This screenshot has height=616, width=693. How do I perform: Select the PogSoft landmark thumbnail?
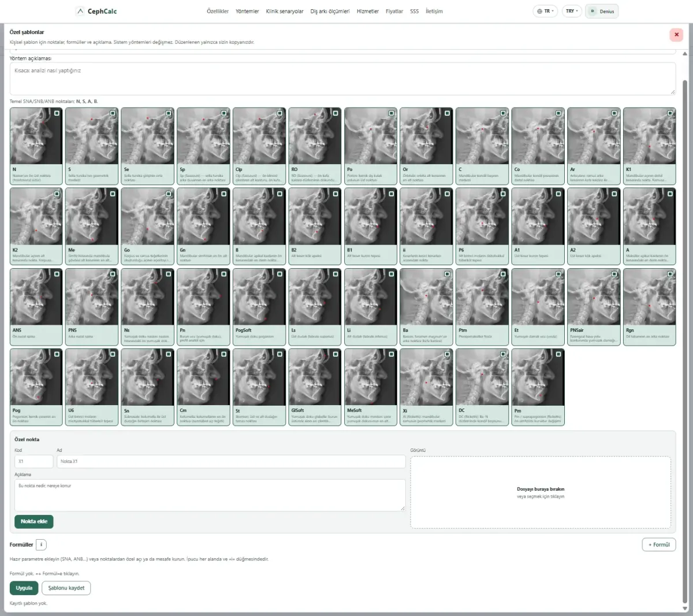(x=259, y=296)
